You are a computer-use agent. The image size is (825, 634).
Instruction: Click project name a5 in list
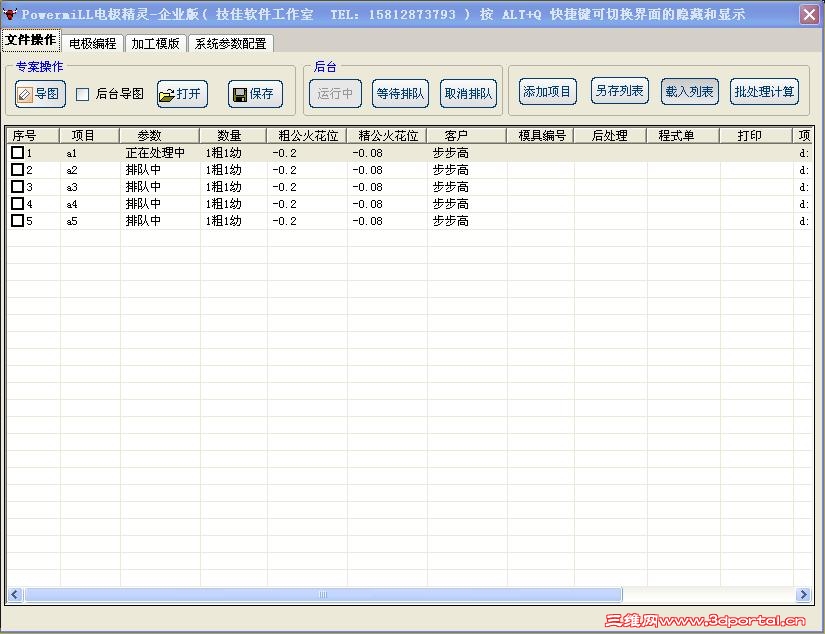pyautogui.click(x=72, y=221)
